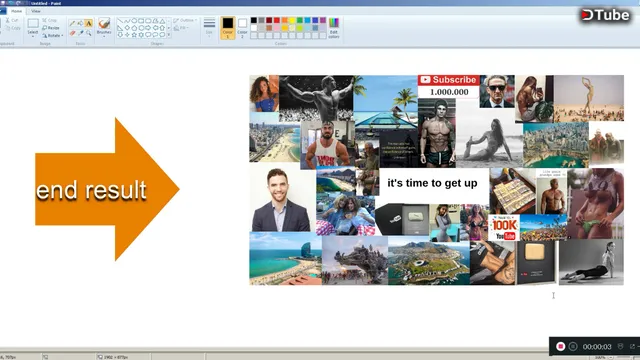640x360 pixels.
Task: Pick the red color swatch in palette
Action: click(277, 20)
